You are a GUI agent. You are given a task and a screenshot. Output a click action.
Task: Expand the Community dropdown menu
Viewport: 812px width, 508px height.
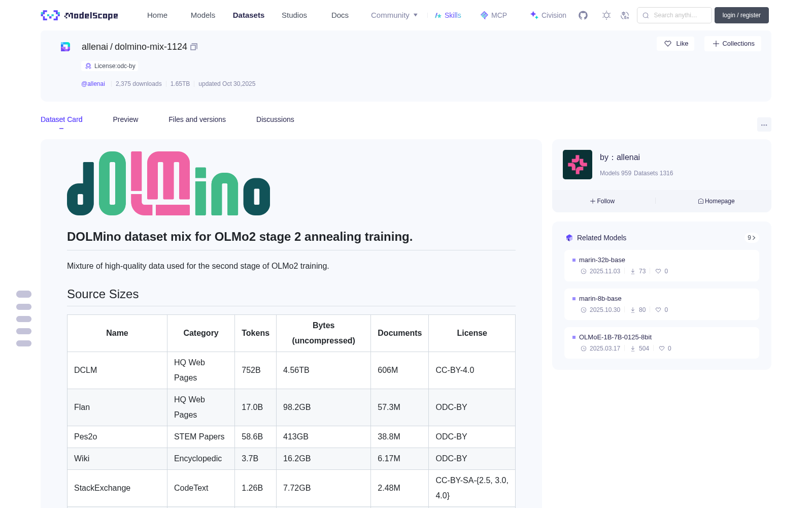tap(394, 15)
